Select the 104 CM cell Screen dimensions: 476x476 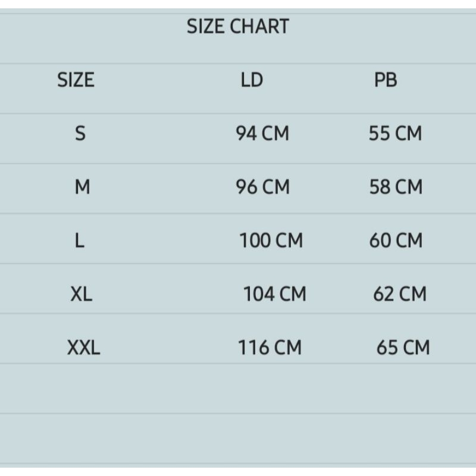click(274, 294)
